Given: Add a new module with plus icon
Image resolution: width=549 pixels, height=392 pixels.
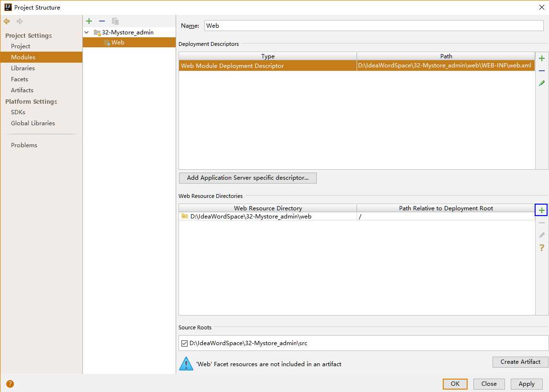Looking at the screenshot, I should pyautogui.click(x=89, y=21).
